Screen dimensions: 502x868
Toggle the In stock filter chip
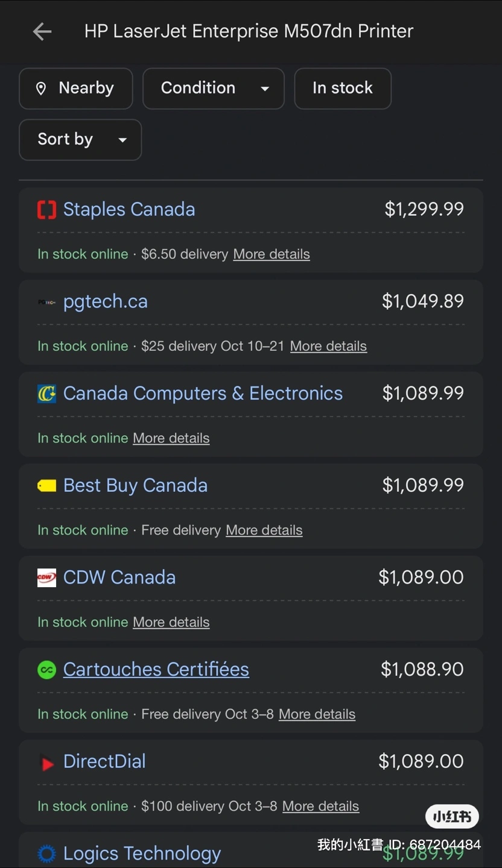click(x=343, y=89)
